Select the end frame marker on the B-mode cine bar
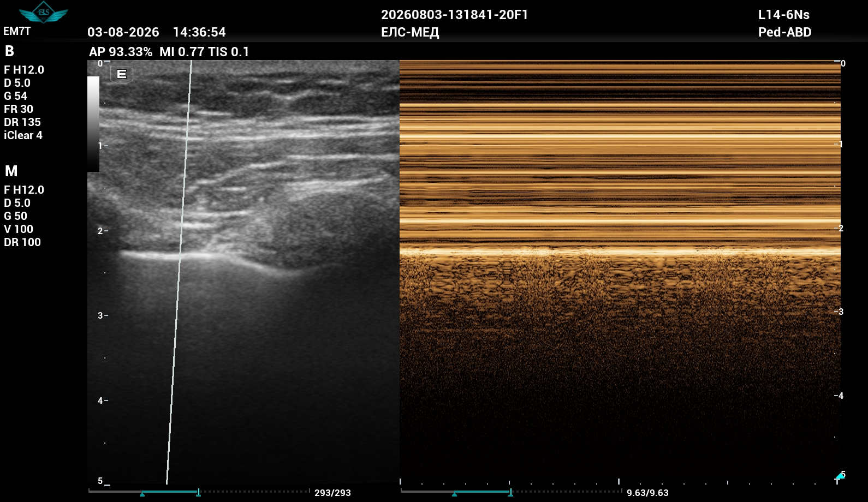868x502 pixels. [x=198, y=493]
